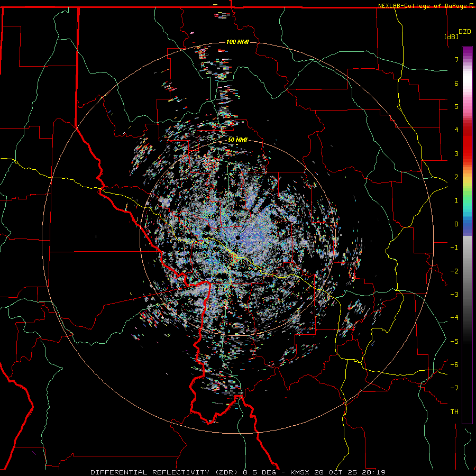The image size is (476, 476).
Task: Click the 50 NMI range ring label
Action: 237,140
